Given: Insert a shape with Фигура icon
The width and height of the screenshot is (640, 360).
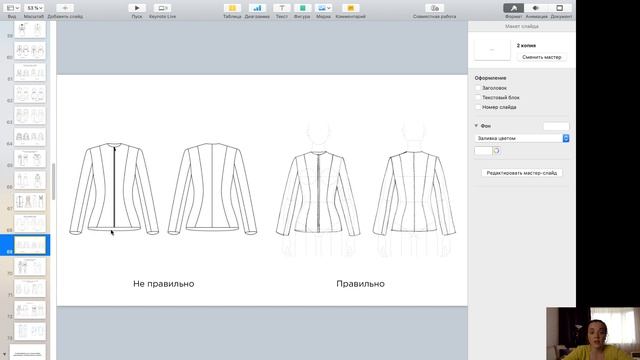Looking at the screenshot, I should 302,8.
